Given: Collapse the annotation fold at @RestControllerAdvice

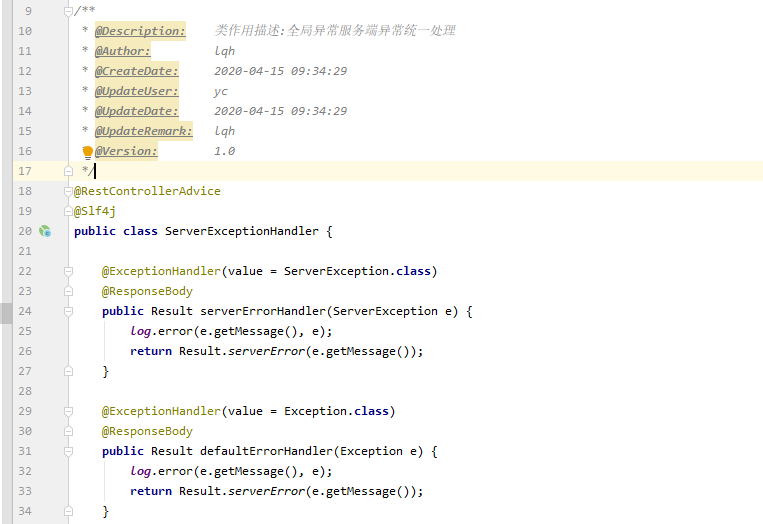Looking at the screenshot, I should [68, 191].
